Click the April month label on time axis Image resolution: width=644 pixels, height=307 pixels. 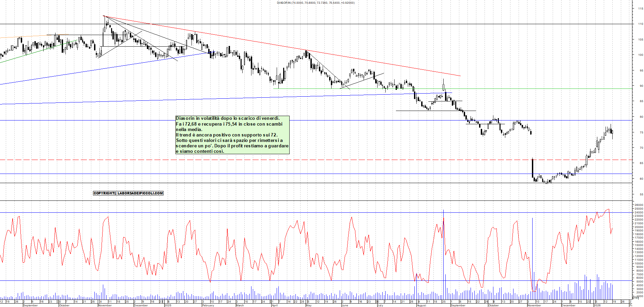[x=274, y=305]
